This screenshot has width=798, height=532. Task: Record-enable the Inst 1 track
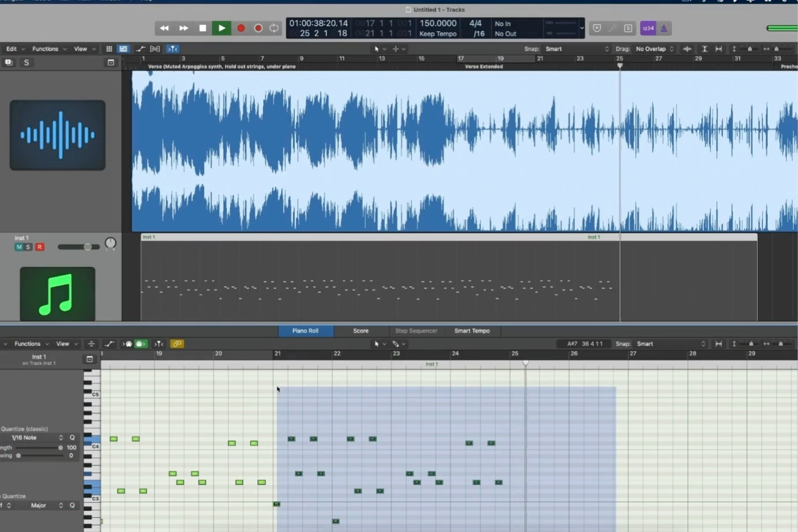click(39, 247)
